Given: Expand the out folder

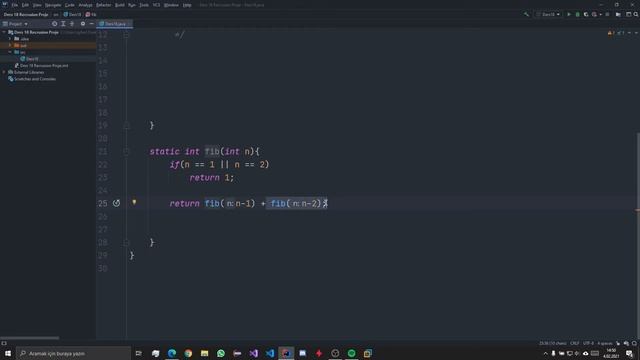Looking at the screenshot, I should [10, 45].
